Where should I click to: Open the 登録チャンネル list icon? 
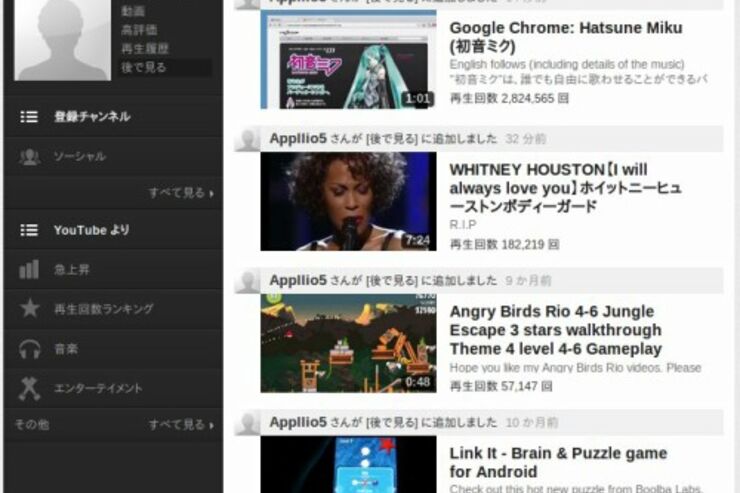tap(29, 117)
